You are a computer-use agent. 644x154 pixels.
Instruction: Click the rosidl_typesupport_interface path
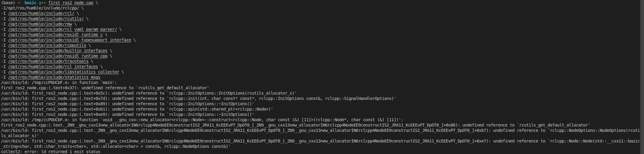(70, 40)
